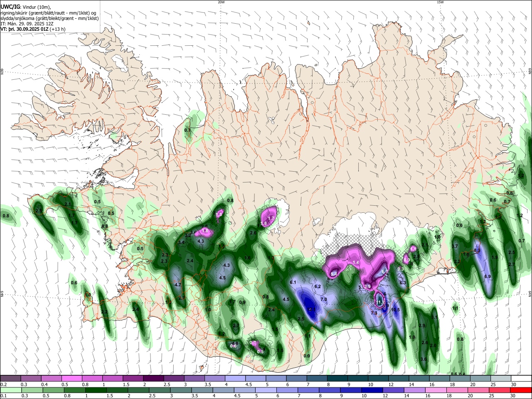
Task: Click the 7.3 precipitation value on the map
Action: click(374, 313)
